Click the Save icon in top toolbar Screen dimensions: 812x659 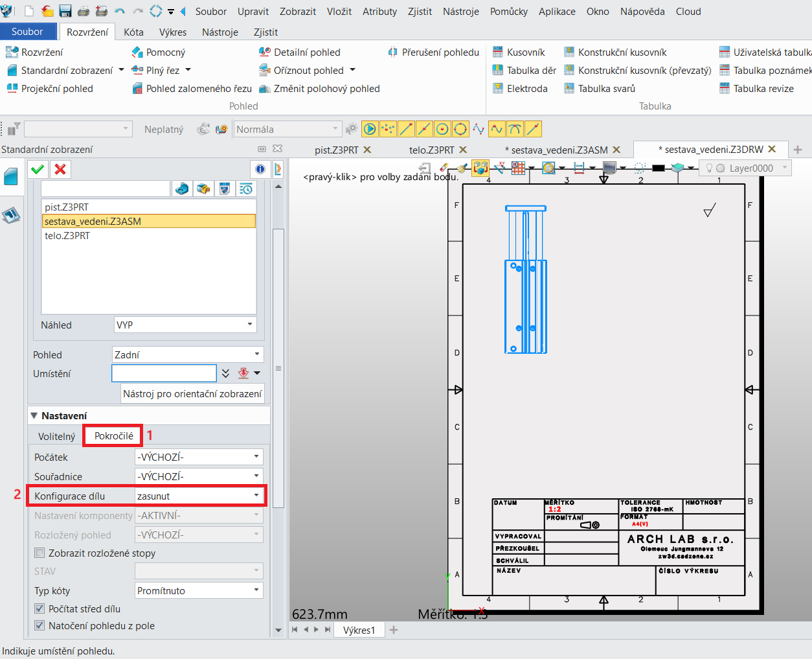(x=65, y=11)
